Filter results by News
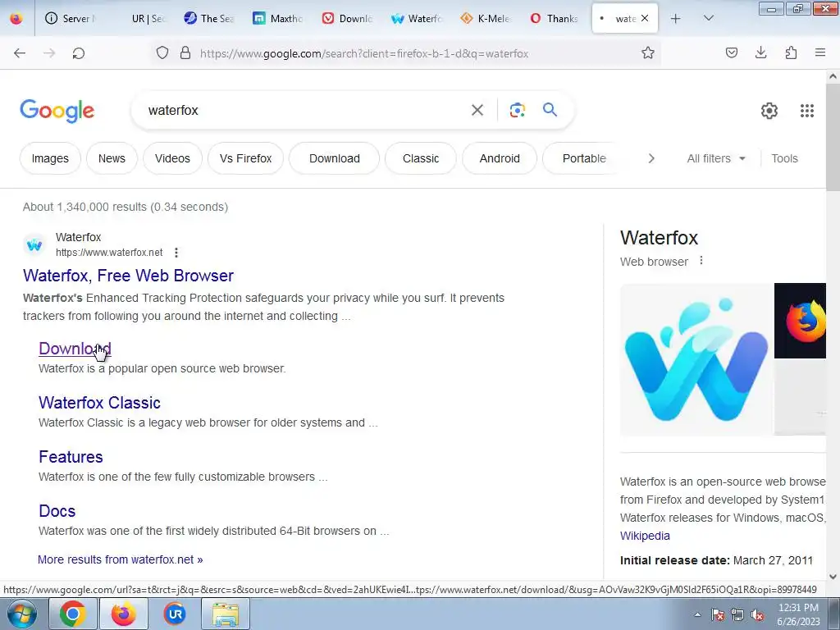 112,158
